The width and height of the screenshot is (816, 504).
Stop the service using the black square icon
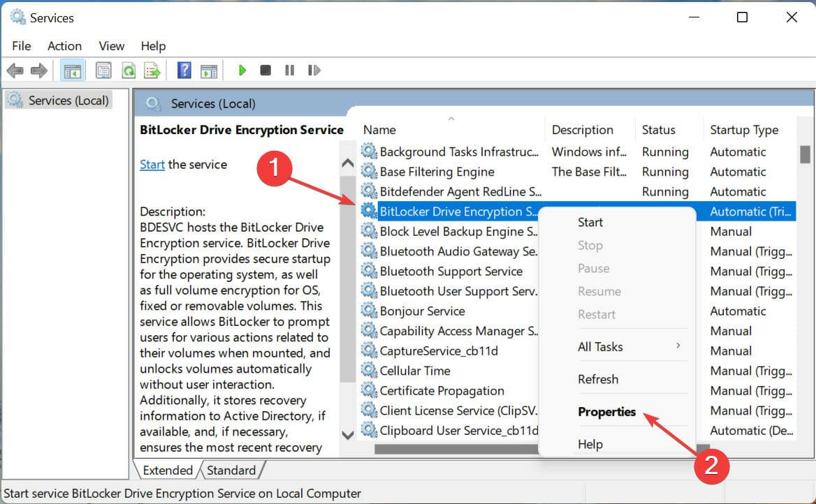265,70
